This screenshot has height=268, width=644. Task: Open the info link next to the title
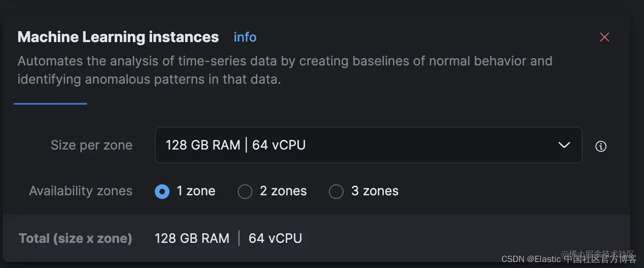(x=245, y=37)
